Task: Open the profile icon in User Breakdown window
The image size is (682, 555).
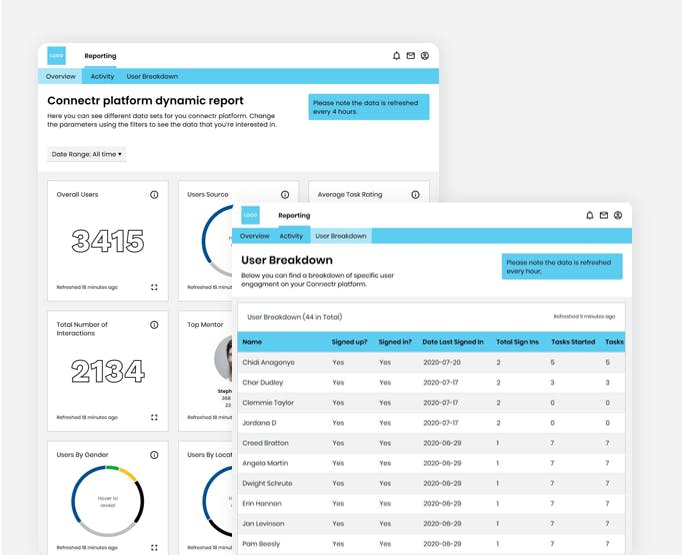Action: click(x=618, y=215)
